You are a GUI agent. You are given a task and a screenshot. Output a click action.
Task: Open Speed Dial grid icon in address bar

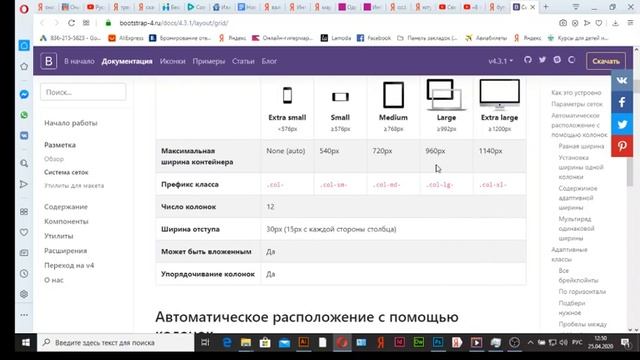(86, 23)
